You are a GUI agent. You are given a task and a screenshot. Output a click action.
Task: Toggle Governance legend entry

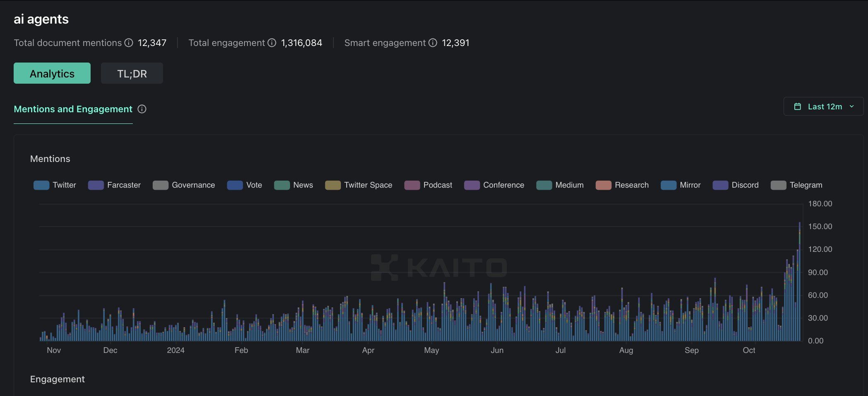pos(184,185)
